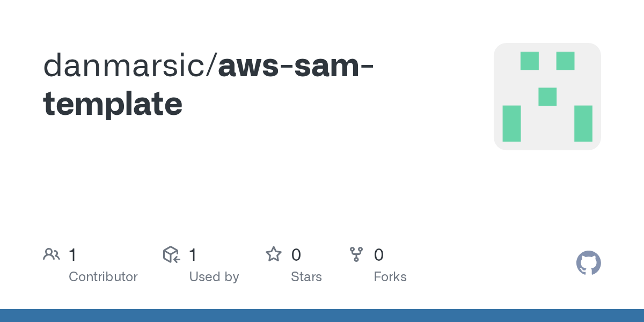Screen dimensions: 644x322
Task: Click the center green square in avatar
Action: tap(547, 97)
